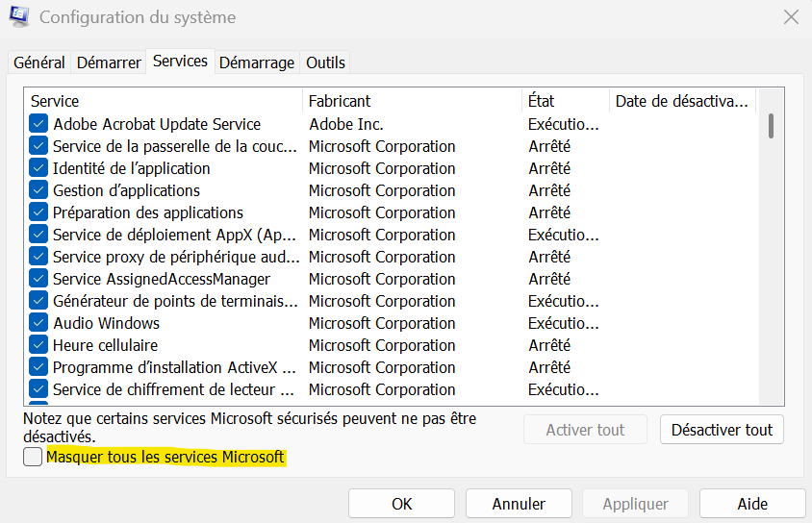Screen dimensions: 812x523
Task: Click the Annuler button
Action: click(519, 504)
